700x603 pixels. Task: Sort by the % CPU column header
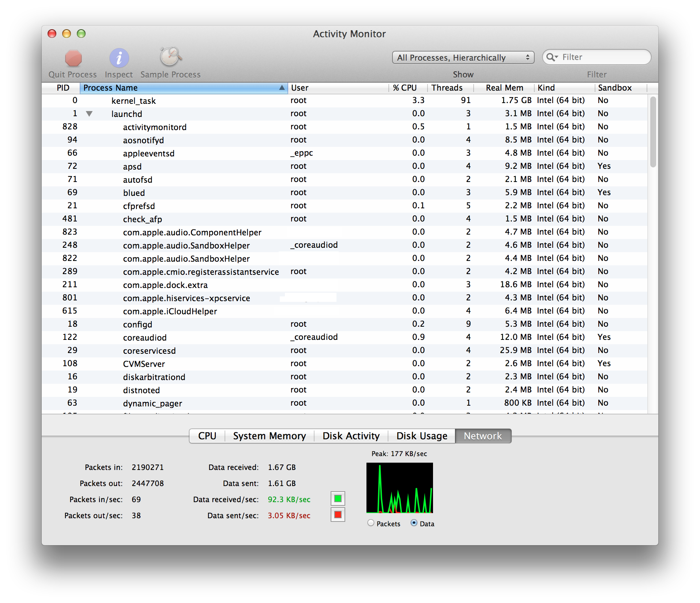click(x=408, y=88)
